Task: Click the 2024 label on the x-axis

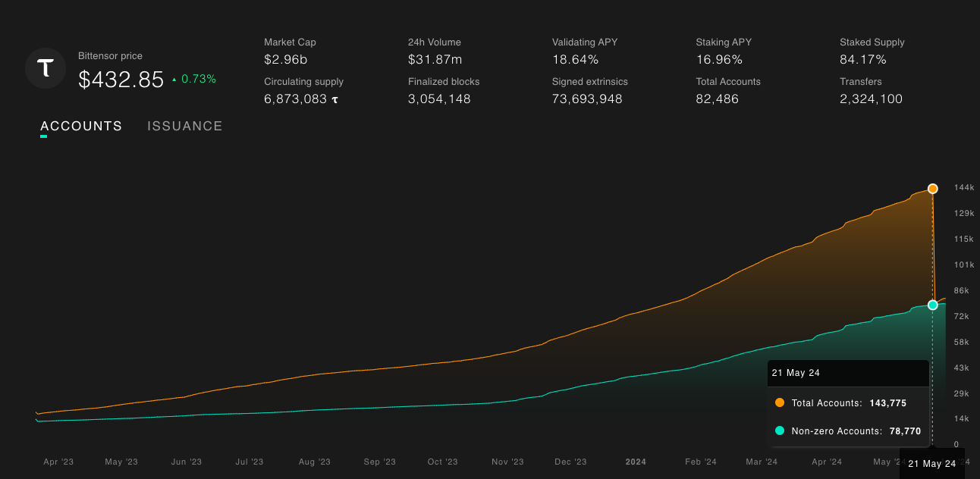Action: point(636,462)
